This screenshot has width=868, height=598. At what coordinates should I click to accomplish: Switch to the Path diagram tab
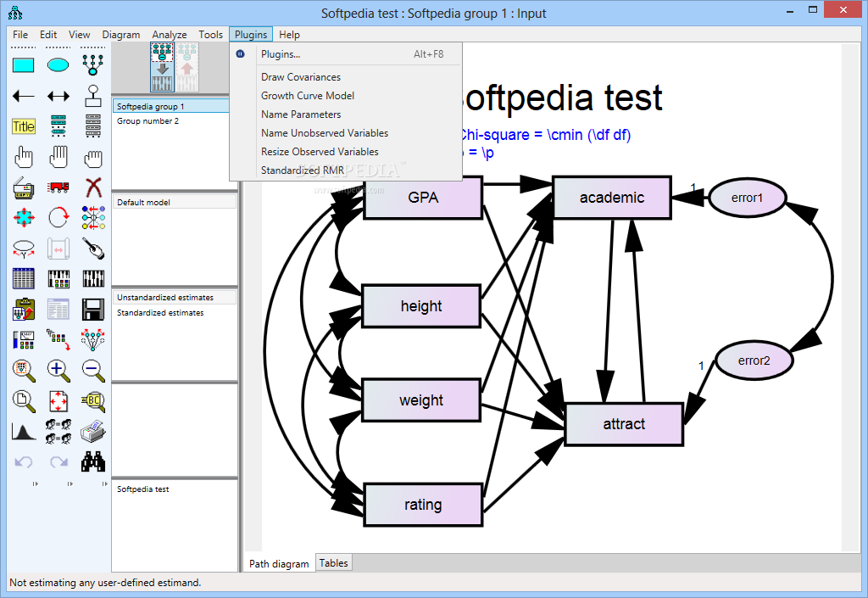tap(279, 564)
